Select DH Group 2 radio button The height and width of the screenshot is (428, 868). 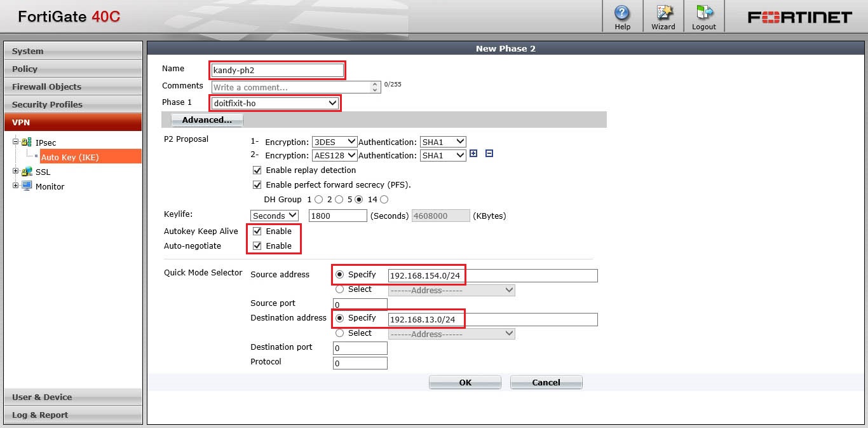(x=339, y=200)
